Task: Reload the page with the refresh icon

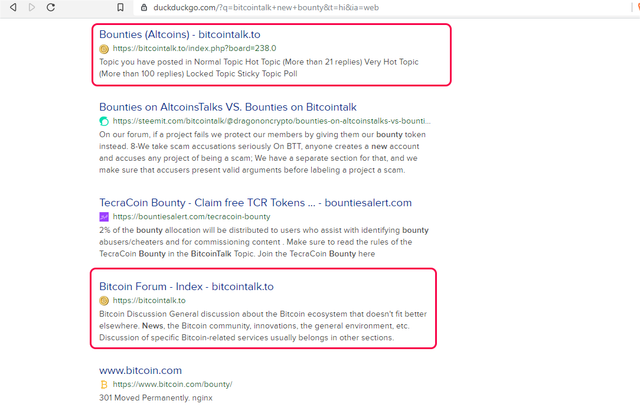Action: (x=51, y=7)
